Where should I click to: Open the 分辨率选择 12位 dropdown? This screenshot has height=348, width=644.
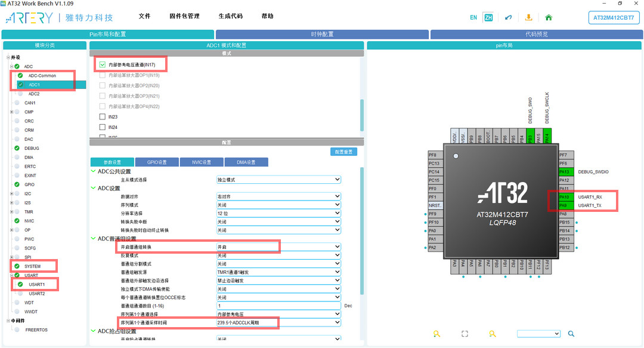[x=278, y=214]
